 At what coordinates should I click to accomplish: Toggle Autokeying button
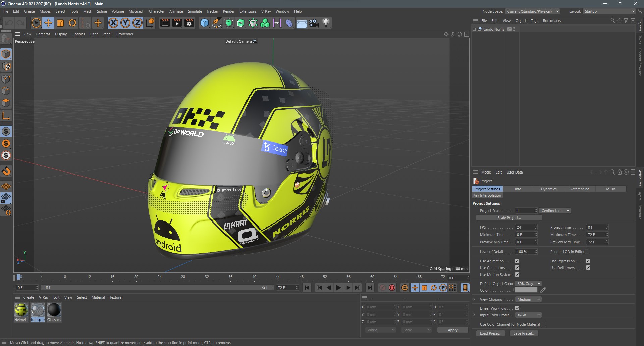pos(392,288)
